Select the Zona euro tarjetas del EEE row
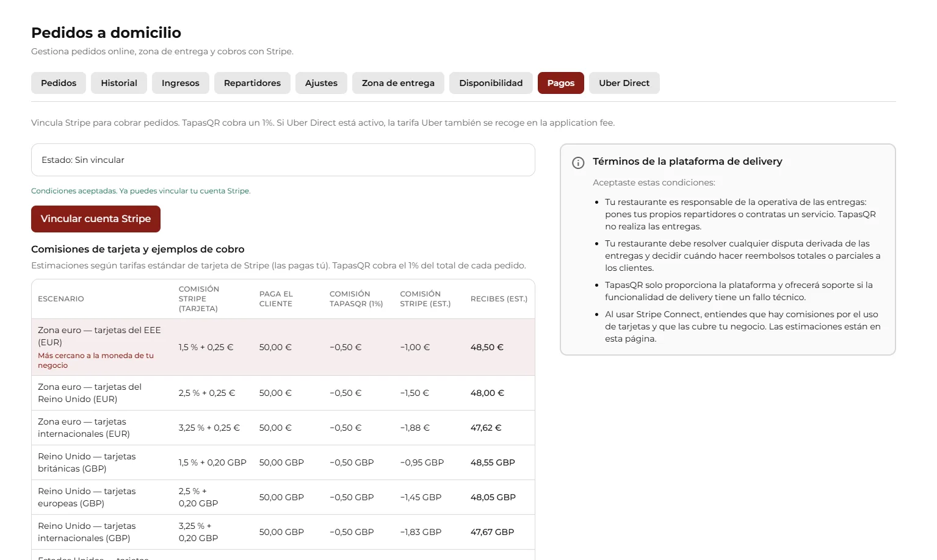This screenshot has height=560, width=937. click(283, 347)
